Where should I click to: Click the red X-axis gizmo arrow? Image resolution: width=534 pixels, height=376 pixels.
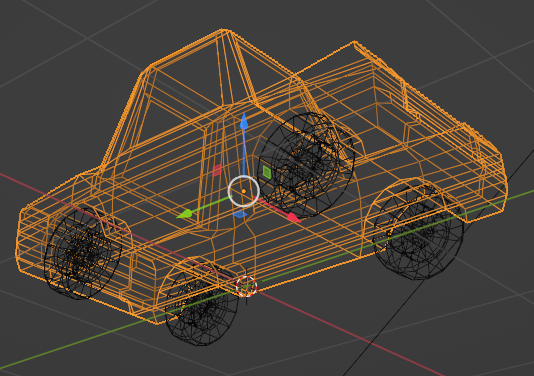pyautogui.click(x=293, y=217)
